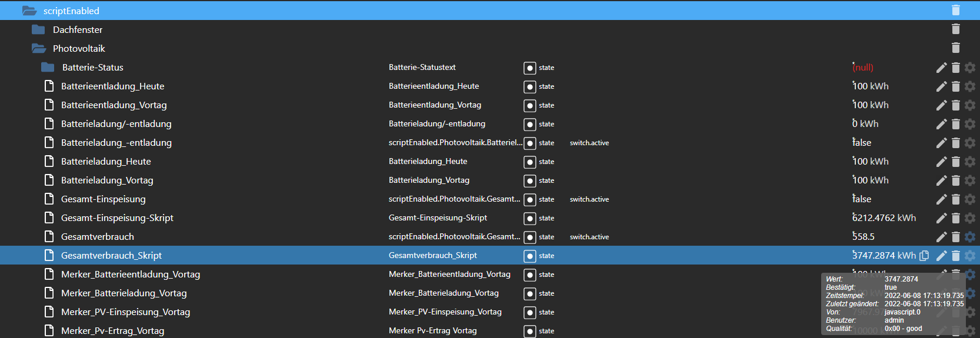Viewport: 980px width, 338px height.
Task: Click false value in Gesamt-Einspeisung row
Action: 862,199
